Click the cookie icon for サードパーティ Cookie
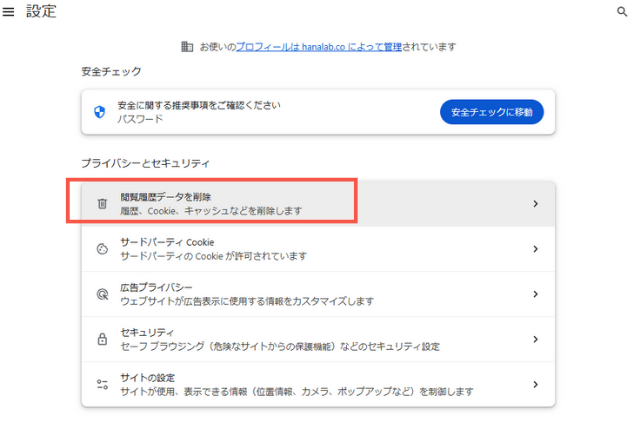 pyautogui.click(x=101, y=249)
